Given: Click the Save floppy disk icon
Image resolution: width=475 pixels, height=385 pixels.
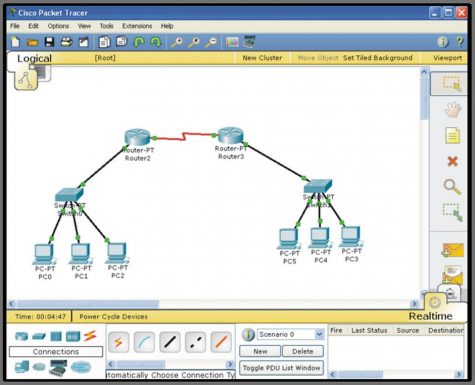Looking at the screenshot, I should (x=49, y=42).
